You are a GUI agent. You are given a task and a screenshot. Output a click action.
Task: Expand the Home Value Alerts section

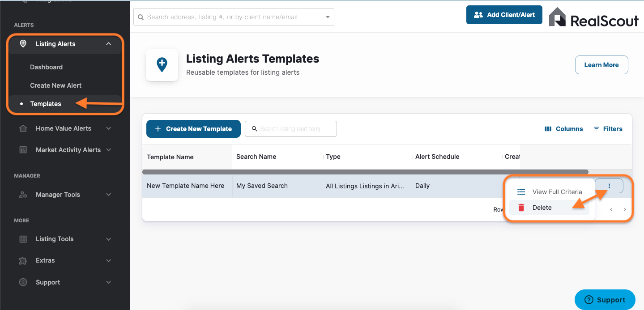pos(108,128)
